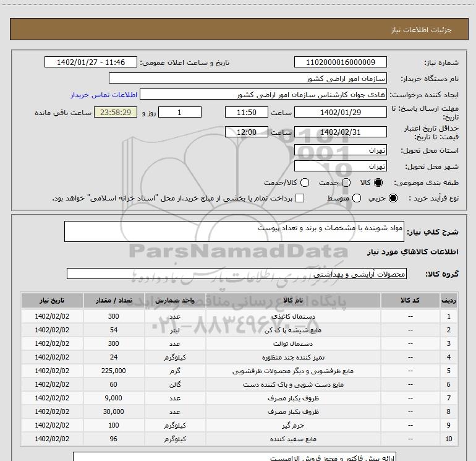Click the delivery province field تهران
Viewport: 476px width, 461px height.
340,150
